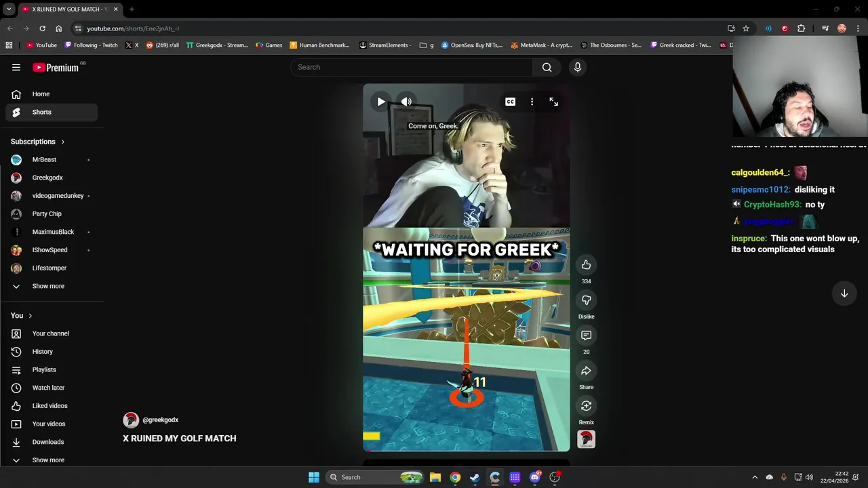Seek on the Short's red progress bar
Viewport: 868px width, 488px height.
[467, 451]
